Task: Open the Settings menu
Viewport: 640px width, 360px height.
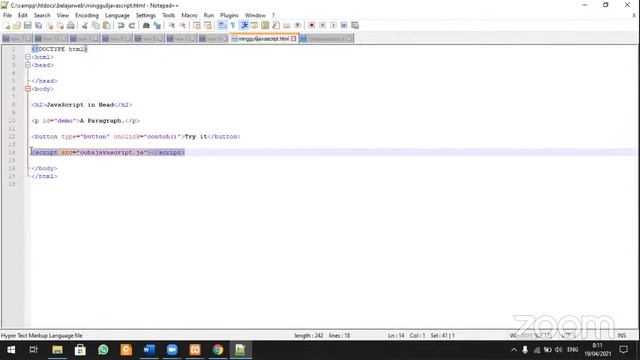Action: coord(146,15)
